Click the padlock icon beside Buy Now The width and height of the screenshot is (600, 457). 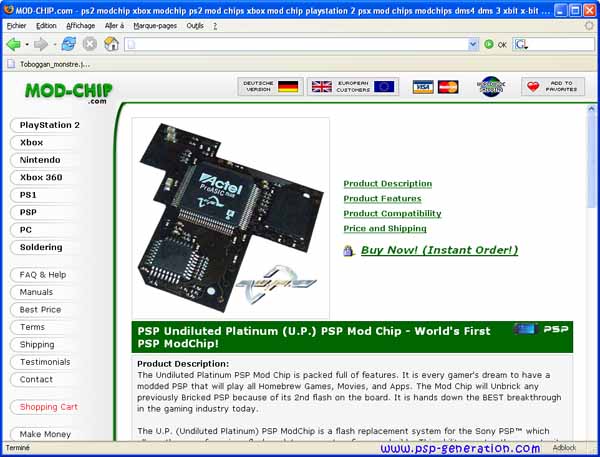coord(348,251)
